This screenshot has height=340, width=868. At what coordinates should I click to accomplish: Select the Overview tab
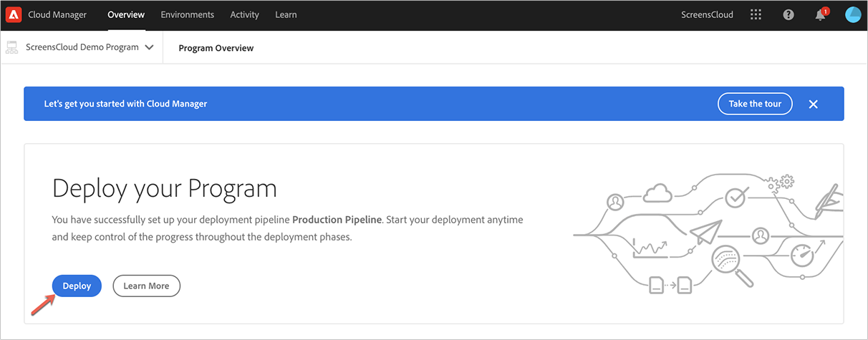click(x=126, y=14)
